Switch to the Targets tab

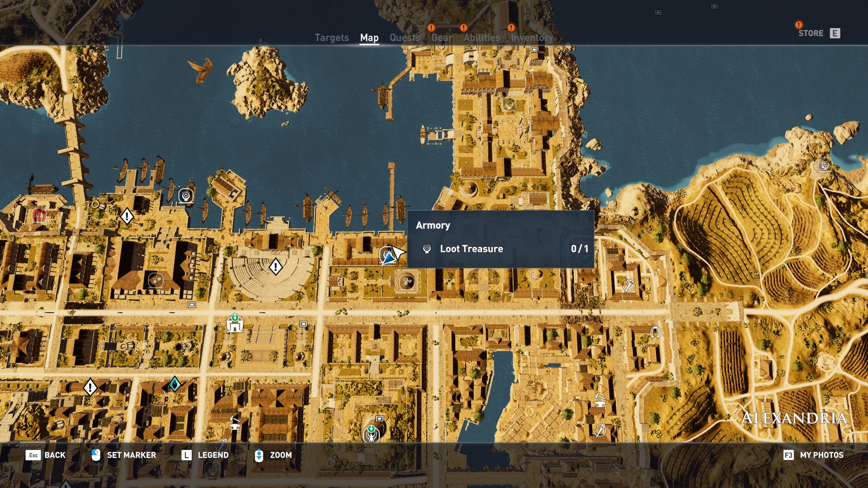(x=331, y=38)
